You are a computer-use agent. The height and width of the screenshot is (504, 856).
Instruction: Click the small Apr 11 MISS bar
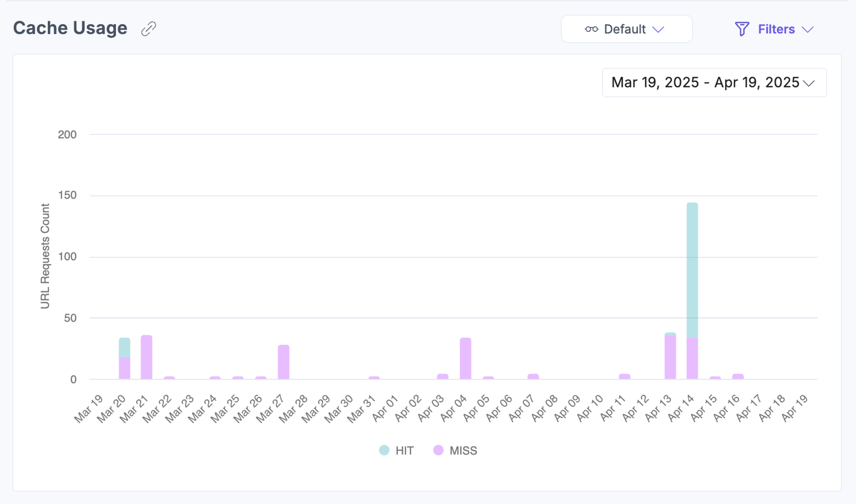624,376
